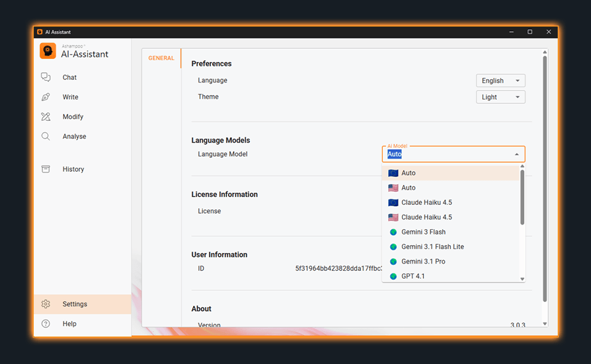Click the settings page scrollbar thumb

tap(545, 178)
